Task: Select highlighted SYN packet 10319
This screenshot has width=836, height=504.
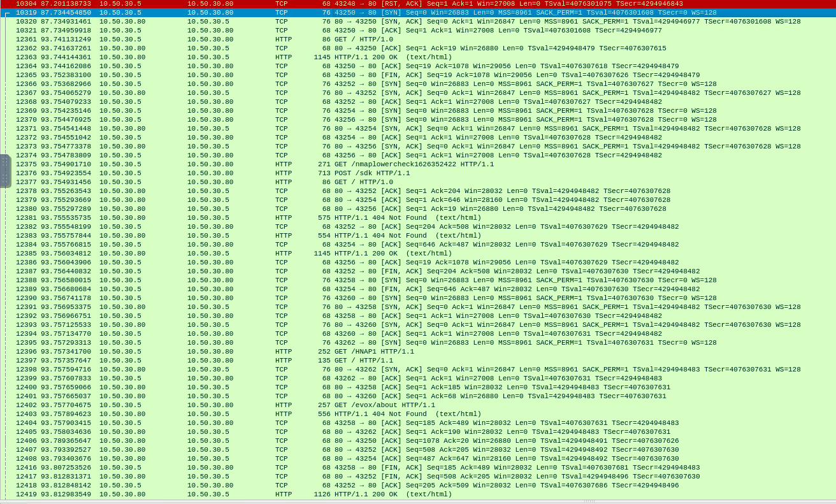Action: [382, 13]
